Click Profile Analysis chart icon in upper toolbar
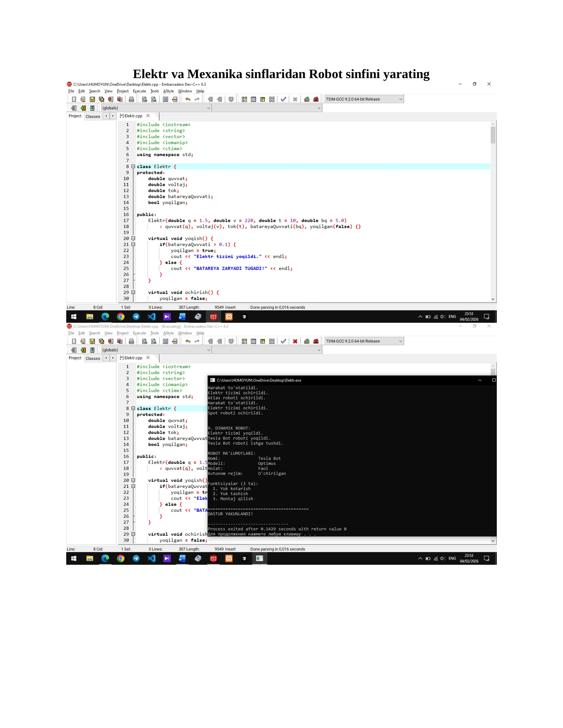 pyautogui.click(x=307, y=99)
